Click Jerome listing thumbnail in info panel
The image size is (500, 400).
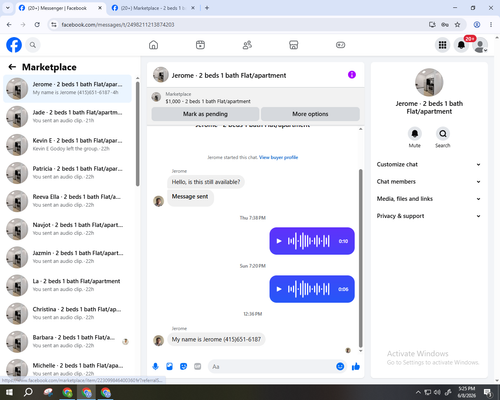pyautogui.click(x=429, y=82)
